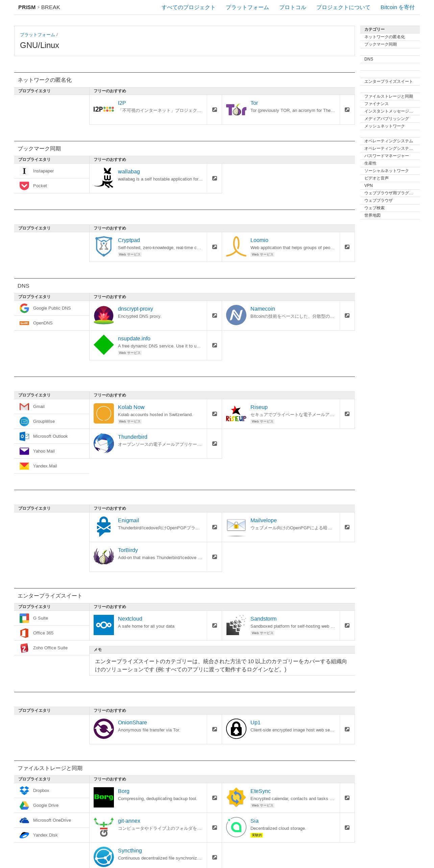Click the Nextcloud logo icon
The height and width of the screenshot is (868, 434).
(104, 625)
